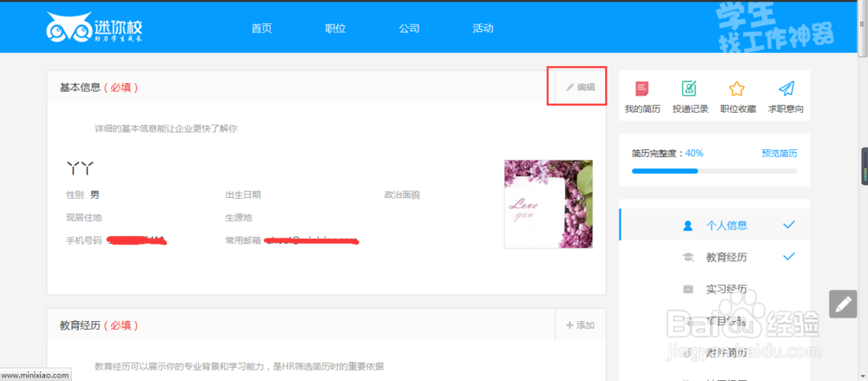This screenshot has width=868, height=381.
Task: Click 现居住地 label
Action: [x=84, y=218]
